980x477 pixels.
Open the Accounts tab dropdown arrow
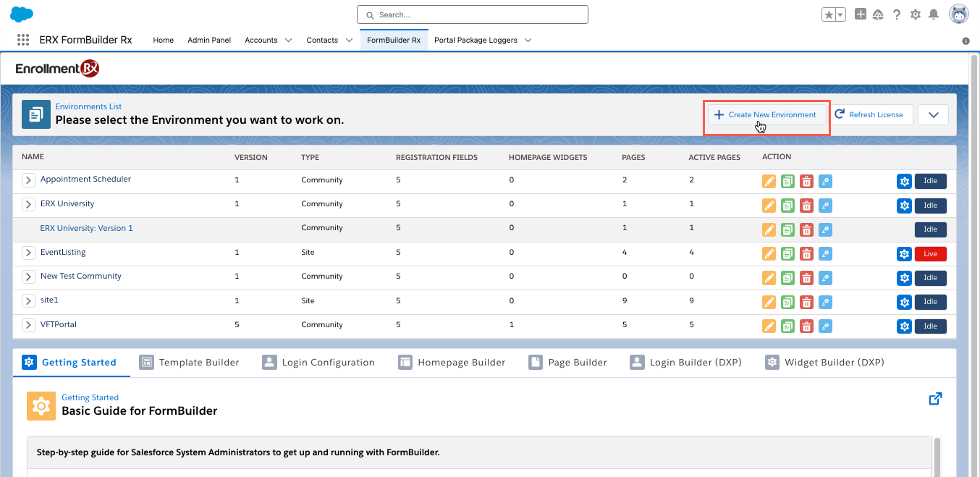click(x=288, y=41)
